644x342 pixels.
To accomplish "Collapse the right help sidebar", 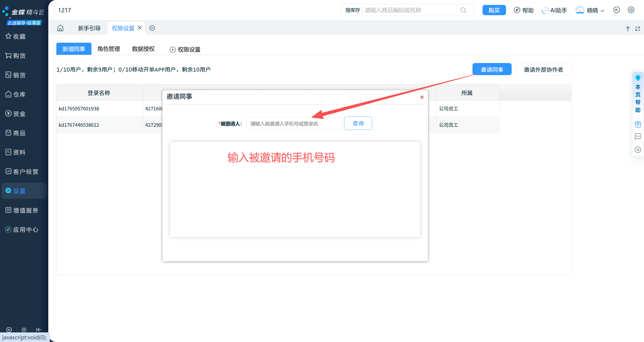I will (638, 150).
